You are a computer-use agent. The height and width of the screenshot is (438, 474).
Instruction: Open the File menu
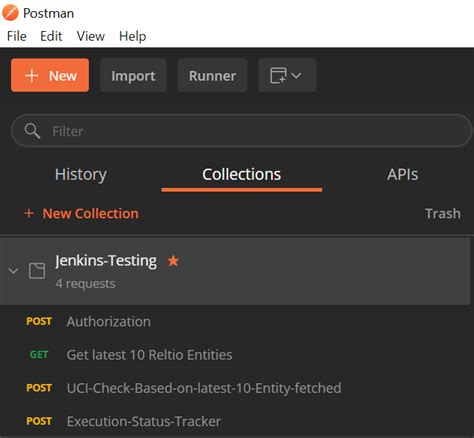(17, 36)
